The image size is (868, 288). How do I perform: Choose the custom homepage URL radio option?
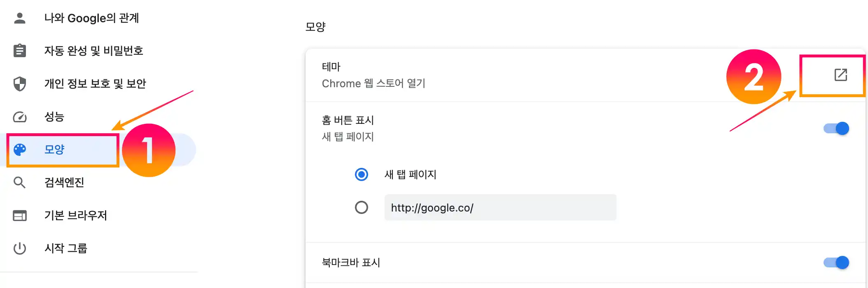362,207
